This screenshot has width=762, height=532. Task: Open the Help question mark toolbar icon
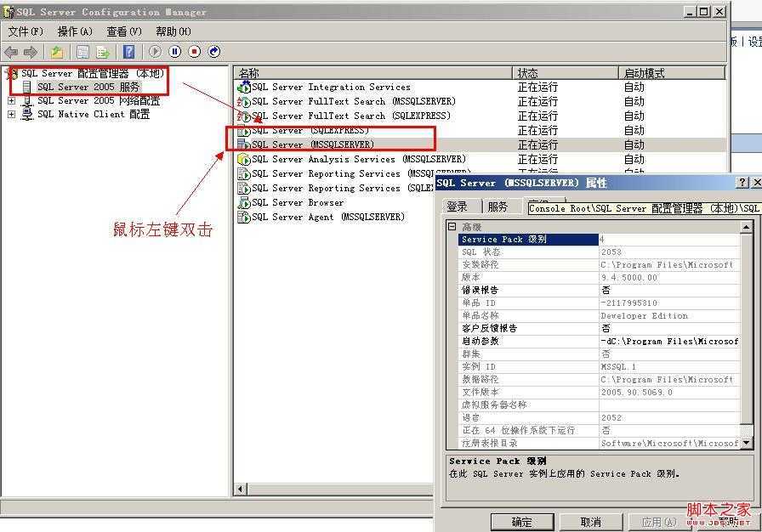pos(128,52)
